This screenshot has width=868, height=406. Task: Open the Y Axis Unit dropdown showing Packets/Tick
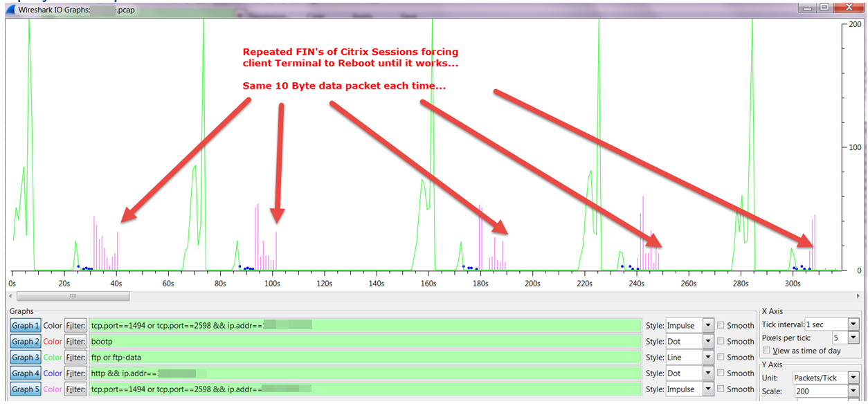point(853,378)
